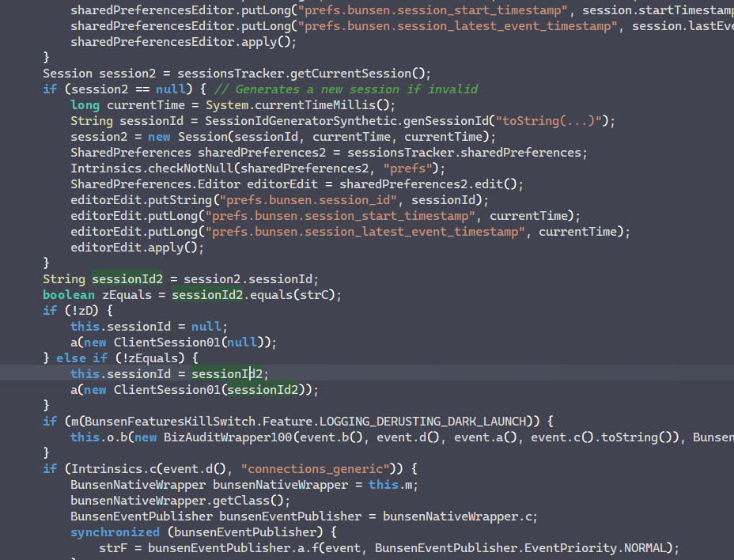This screenshot has width=734, height=560.
Task: Click "sharedPreferences2.edit()" call
Action: (x=428, y=184)
